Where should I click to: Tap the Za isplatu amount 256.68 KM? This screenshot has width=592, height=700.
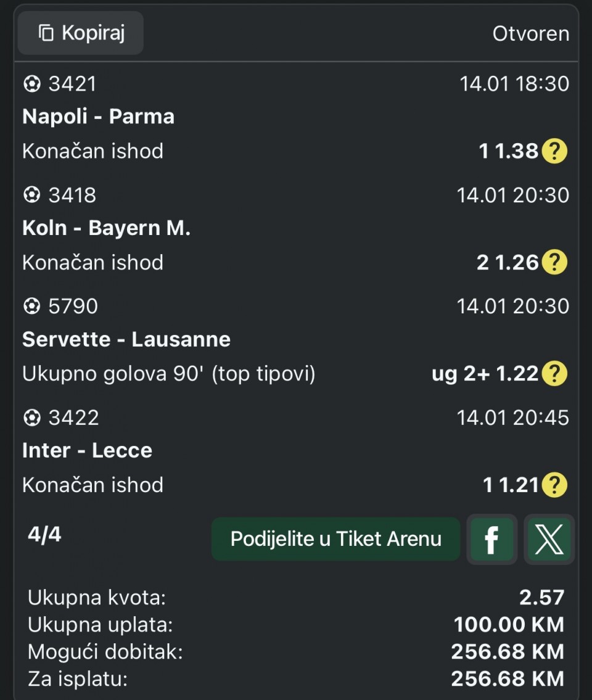507,679
